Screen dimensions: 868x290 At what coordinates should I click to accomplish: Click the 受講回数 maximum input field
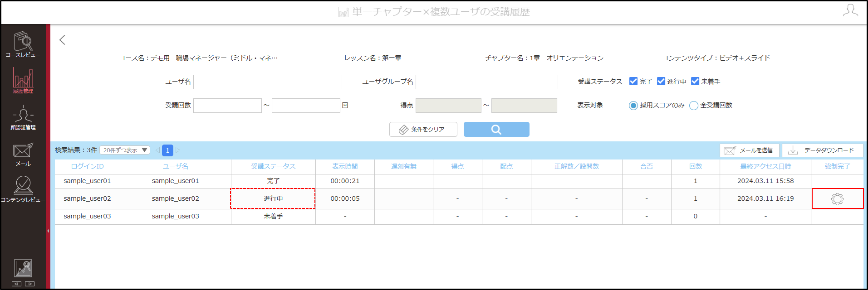(x=306, y=106)
